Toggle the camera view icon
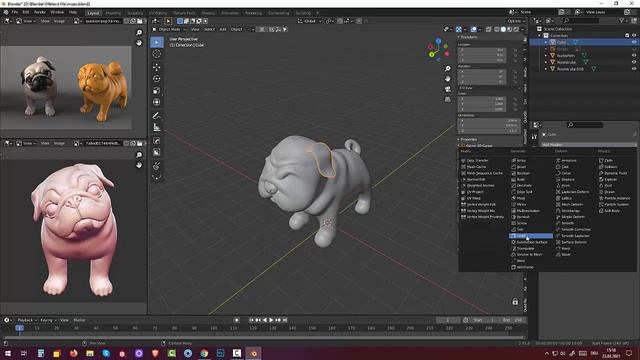Image resolution: width=640 pixels, height=360 pixels. pos(448,89)
